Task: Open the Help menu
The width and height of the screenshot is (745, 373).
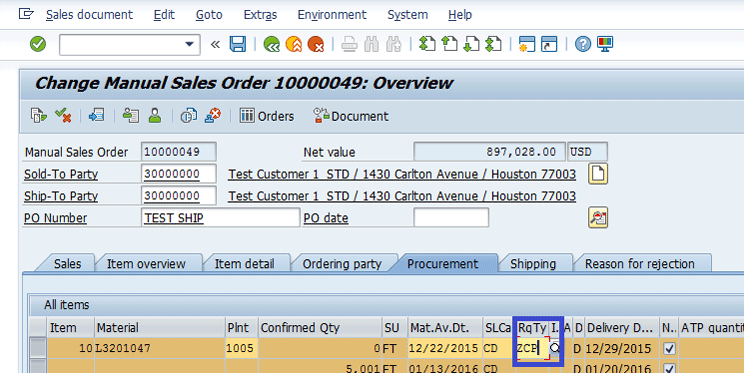Action: (460, 15)
